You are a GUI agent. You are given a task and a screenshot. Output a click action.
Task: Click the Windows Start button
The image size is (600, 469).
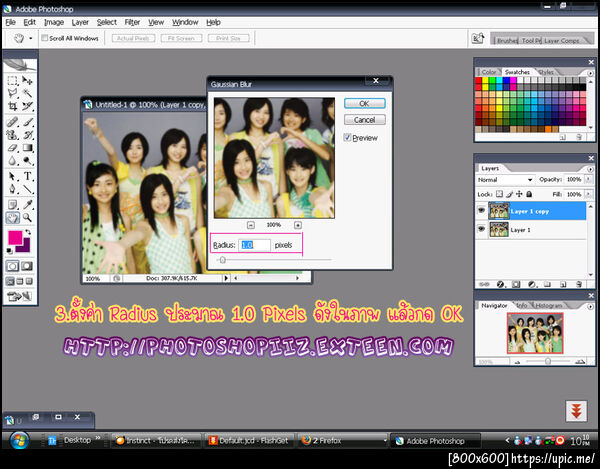(x=19, y=440)
